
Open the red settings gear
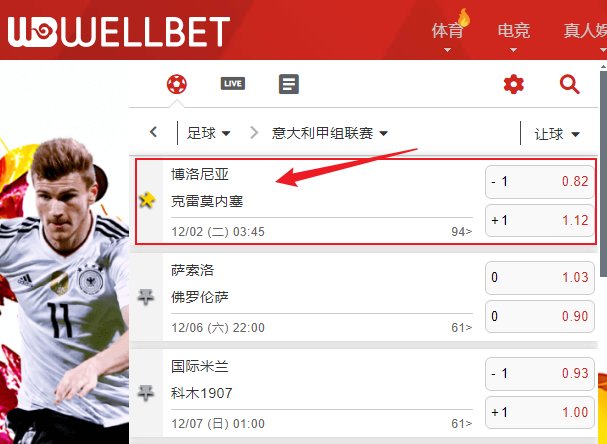[x=514, y=84]
